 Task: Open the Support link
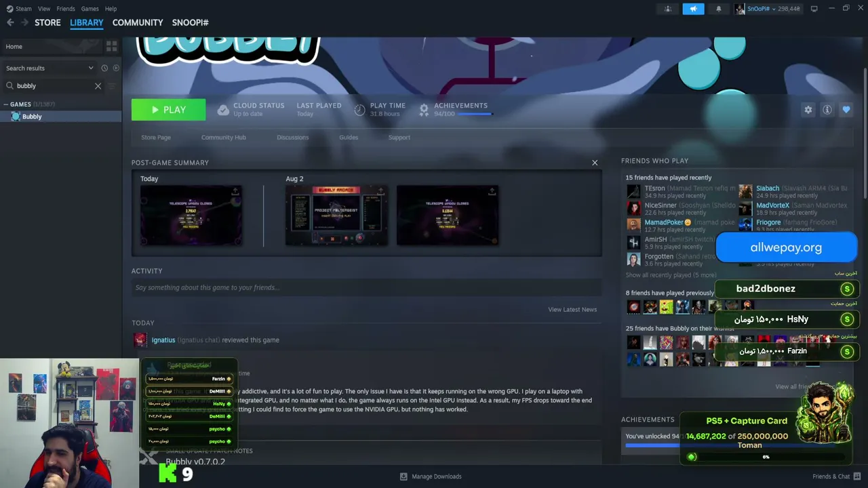pos(399,138)
